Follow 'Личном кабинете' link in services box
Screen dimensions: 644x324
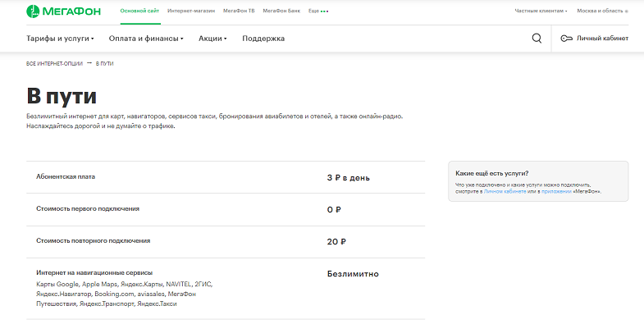505,191
